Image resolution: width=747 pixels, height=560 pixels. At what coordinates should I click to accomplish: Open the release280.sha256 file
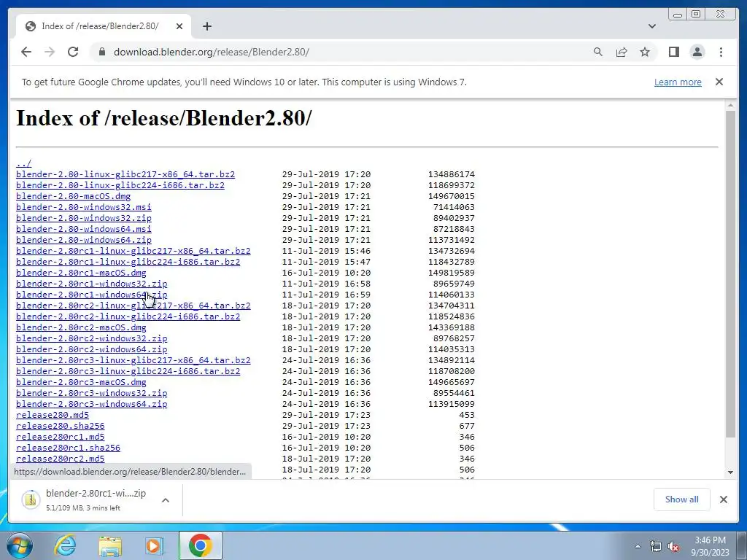[x=60, y=426]
